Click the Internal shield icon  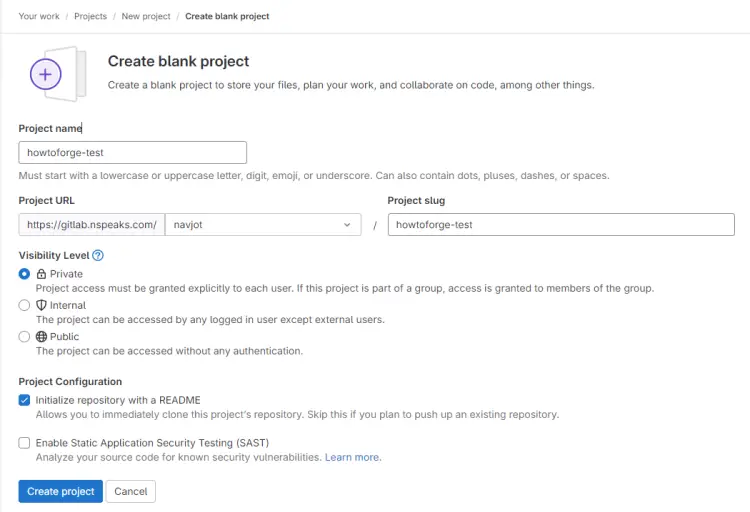41,305
